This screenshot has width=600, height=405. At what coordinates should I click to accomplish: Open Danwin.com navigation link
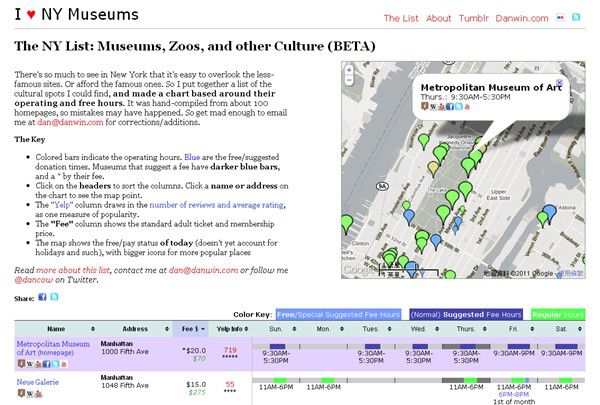pos(522,18)
